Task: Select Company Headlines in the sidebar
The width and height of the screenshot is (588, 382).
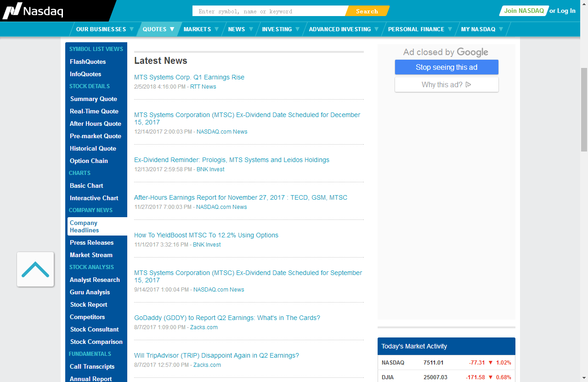Action: (97, 226)
